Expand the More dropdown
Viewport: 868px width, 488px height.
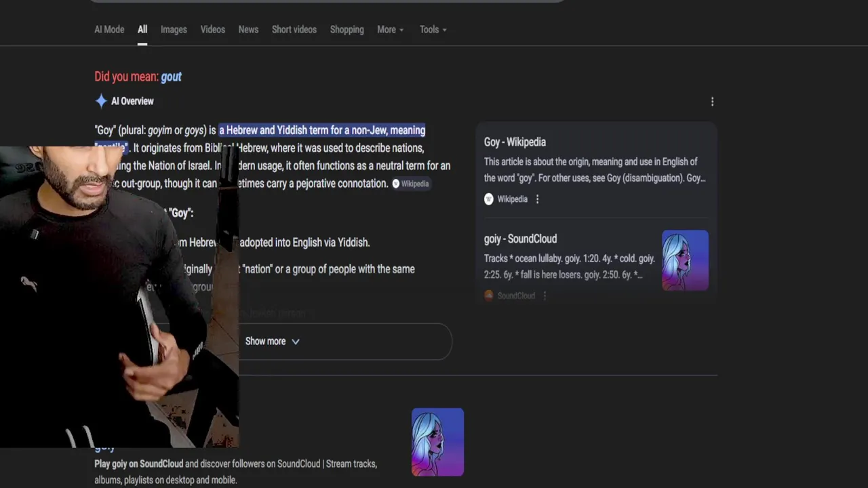pos(390,30)
